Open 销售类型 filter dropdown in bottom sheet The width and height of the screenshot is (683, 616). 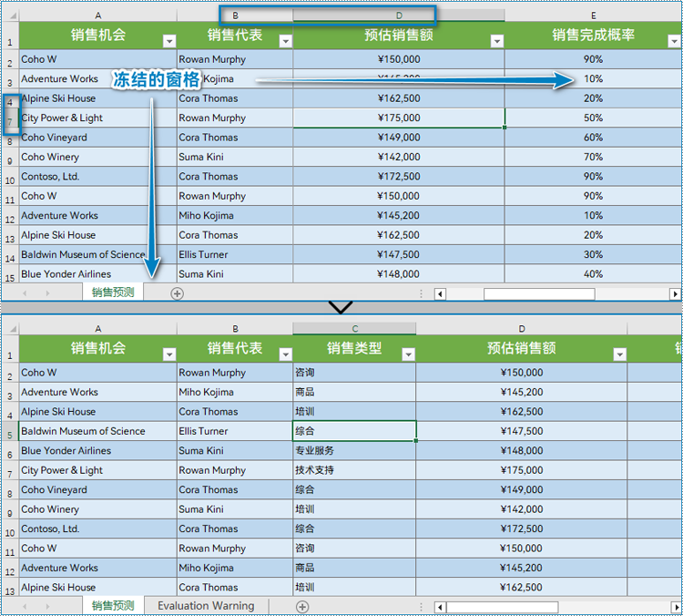click(x=409, y=354)
